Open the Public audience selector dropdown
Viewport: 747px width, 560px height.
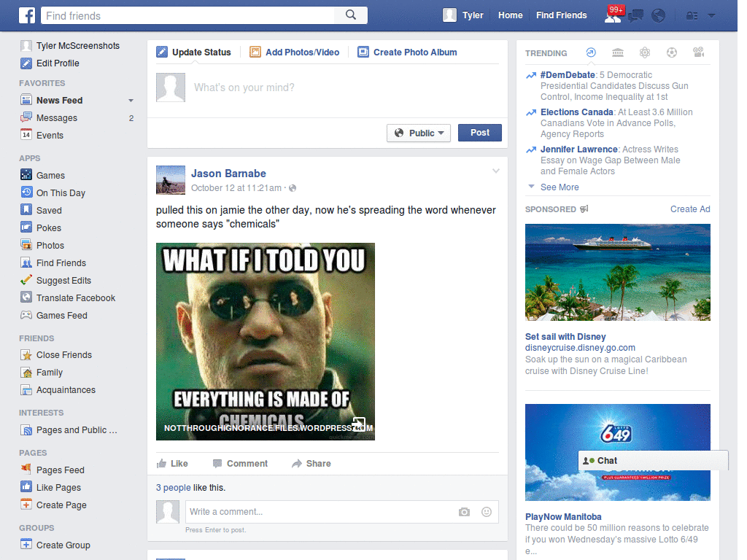tap(419, 133)
